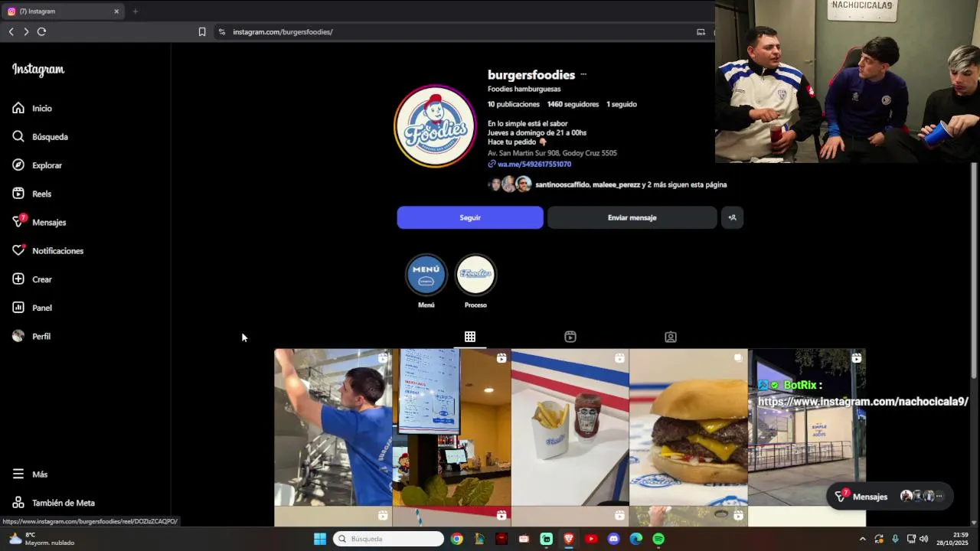The image size is (980, 551).
Task: Click the bookmark icon in address bar
Action: 202,32
